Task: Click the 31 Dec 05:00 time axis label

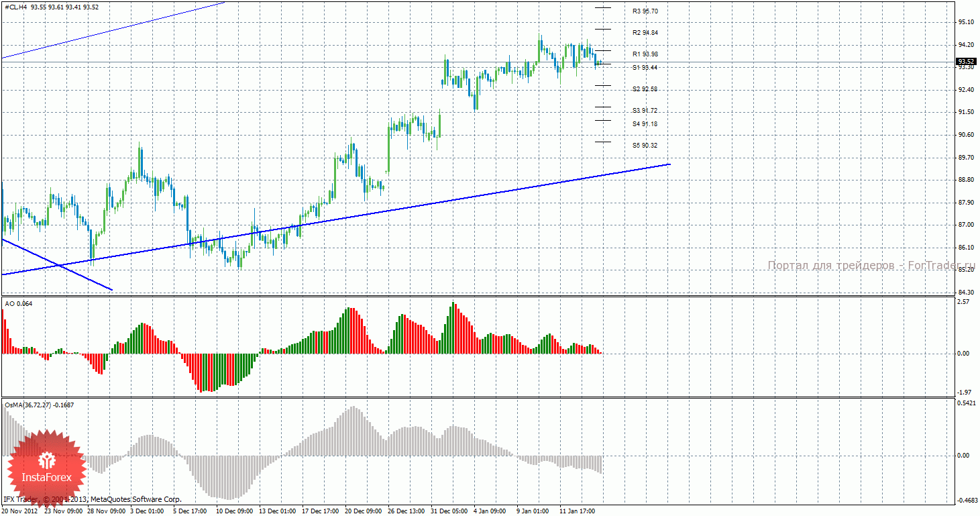Action: point(449,511)
